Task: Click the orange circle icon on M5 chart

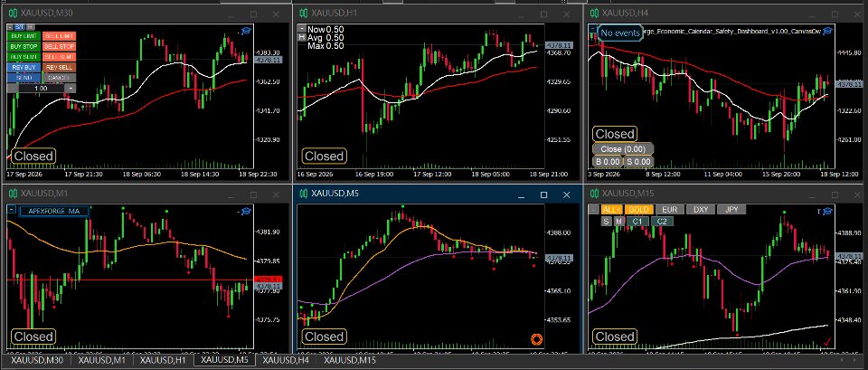Action: click(x=536, y=339)
